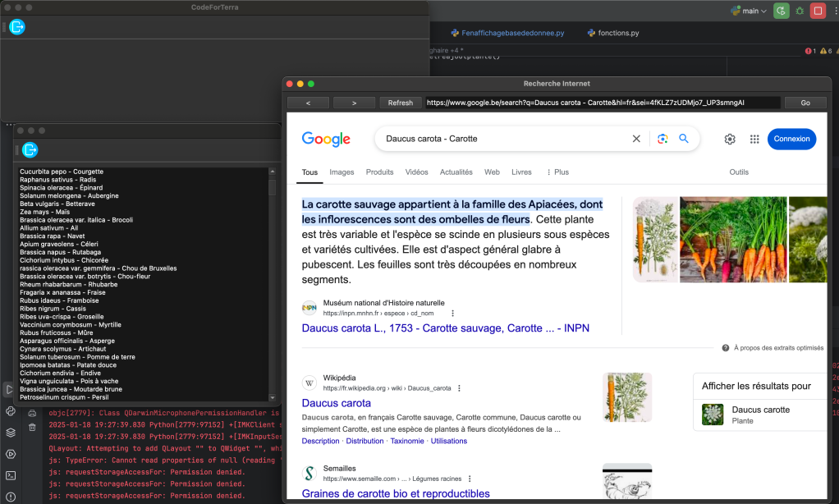Go back with the < button
This screenshot has width=839, height=504.
click(308, 103)
